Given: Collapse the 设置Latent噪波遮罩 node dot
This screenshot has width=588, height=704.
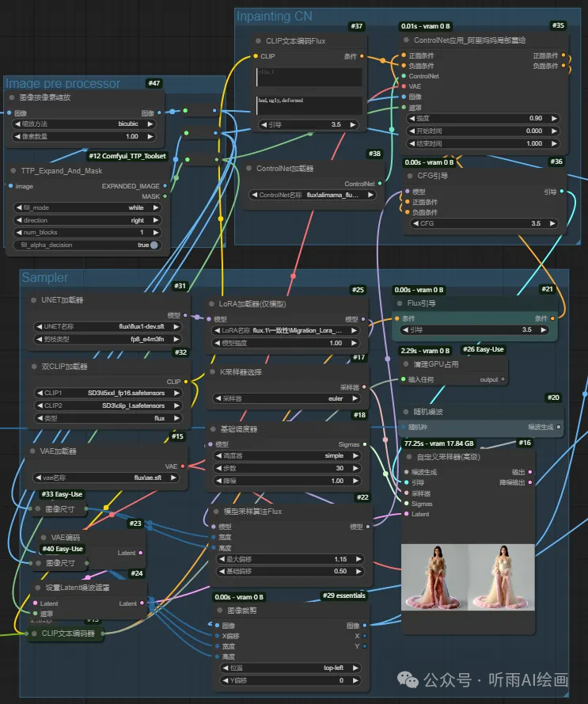Looking at the screenshot, I should pos(38,588).
